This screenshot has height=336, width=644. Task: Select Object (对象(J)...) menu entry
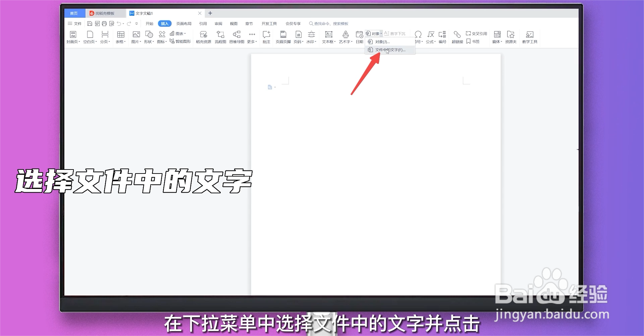[390, 42]
